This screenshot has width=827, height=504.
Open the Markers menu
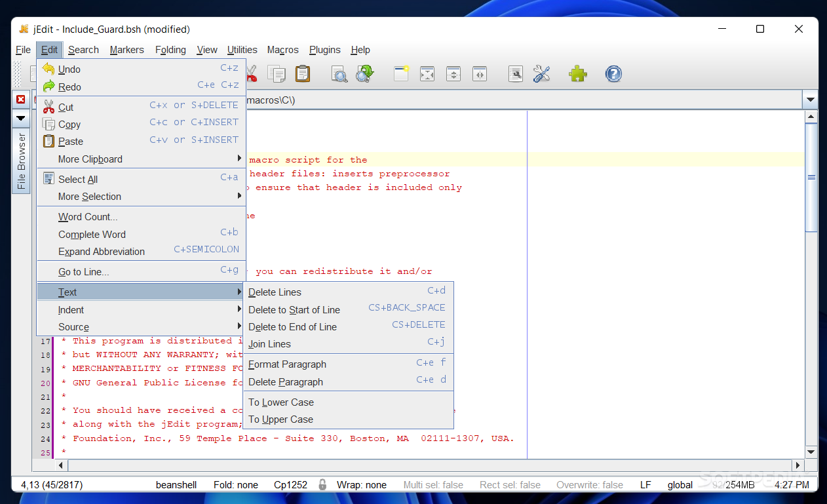tap(126, 50)
